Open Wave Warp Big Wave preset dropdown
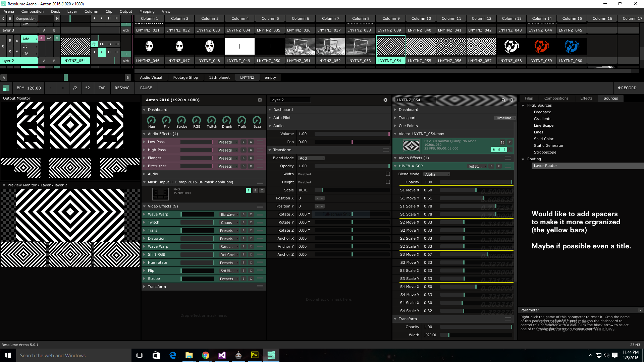The width and height of the screenshot is (644, 362). click(x=229, y=215)
